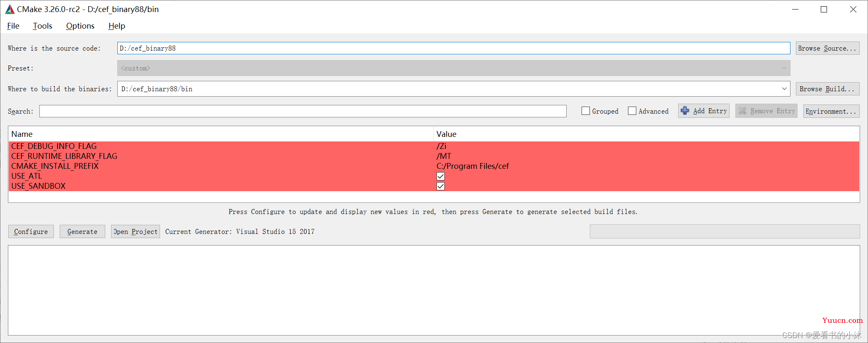
Task: Click the blue plus icon of Add Entry
Action: (685, 111)
